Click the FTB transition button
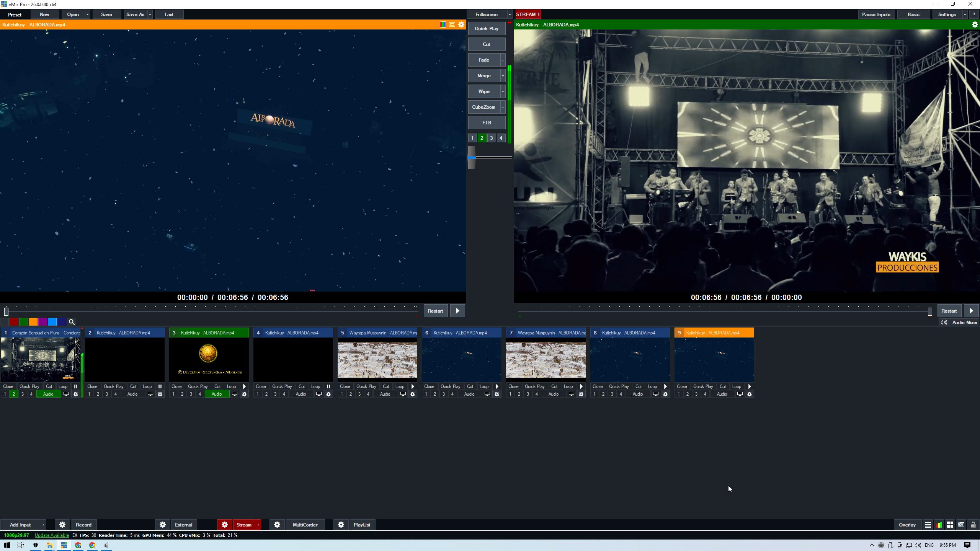The width and height of the screenshot is (980, 551). 486,122
